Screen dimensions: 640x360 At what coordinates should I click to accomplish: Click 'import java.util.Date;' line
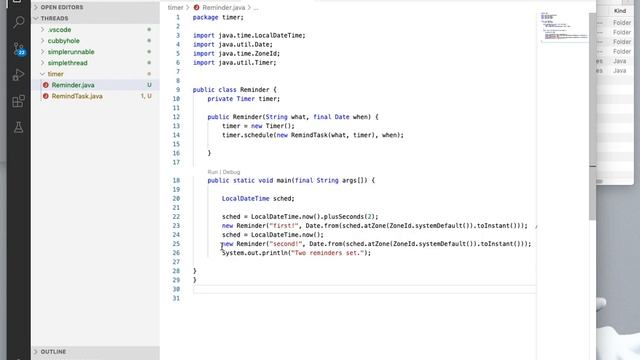point(233,44)
